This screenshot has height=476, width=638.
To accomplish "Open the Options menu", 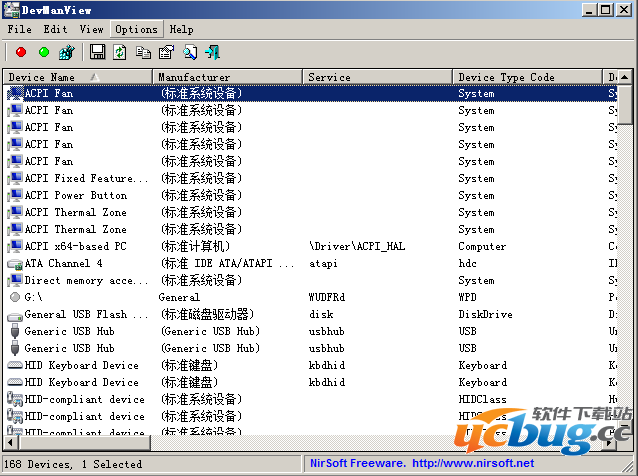I will pos(136,29).
